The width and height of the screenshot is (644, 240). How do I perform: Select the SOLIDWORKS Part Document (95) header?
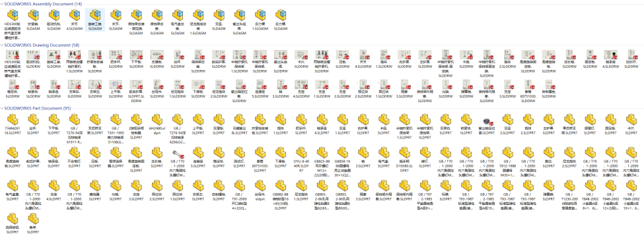click(38, 108)
